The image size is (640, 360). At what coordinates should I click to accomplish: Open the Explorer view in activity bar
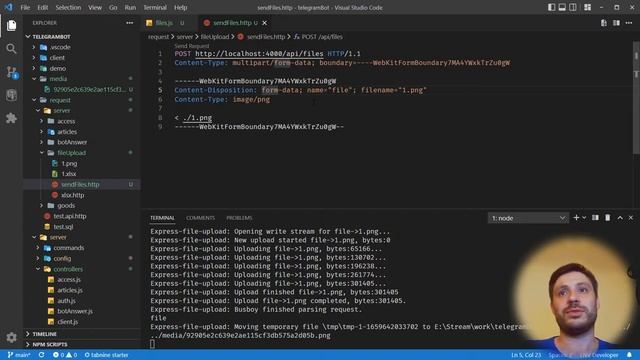[11, 25]
